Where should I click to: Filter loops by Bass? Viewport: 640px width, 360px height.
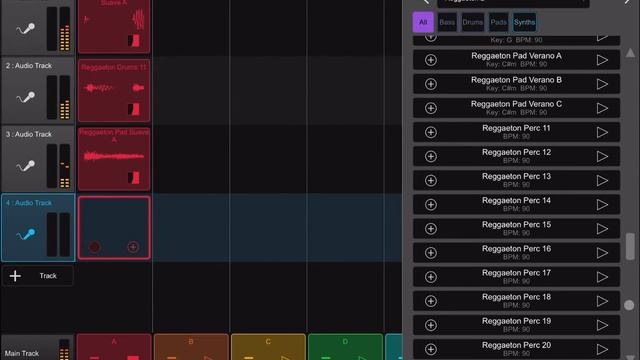pyautogui.click(x=447, y=22)
